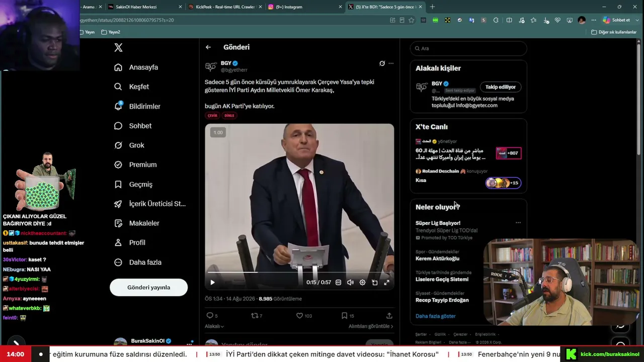The height and width of the screenshot is (362, 644).
Task: Click the reply icon under the post
Action: pyautogui.click(x=210, y=316)
